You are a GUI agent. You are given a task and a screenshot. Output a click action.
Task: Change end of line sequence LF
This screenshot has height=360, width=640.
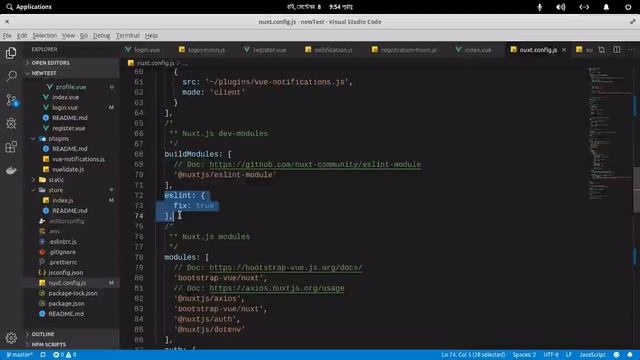569,355
